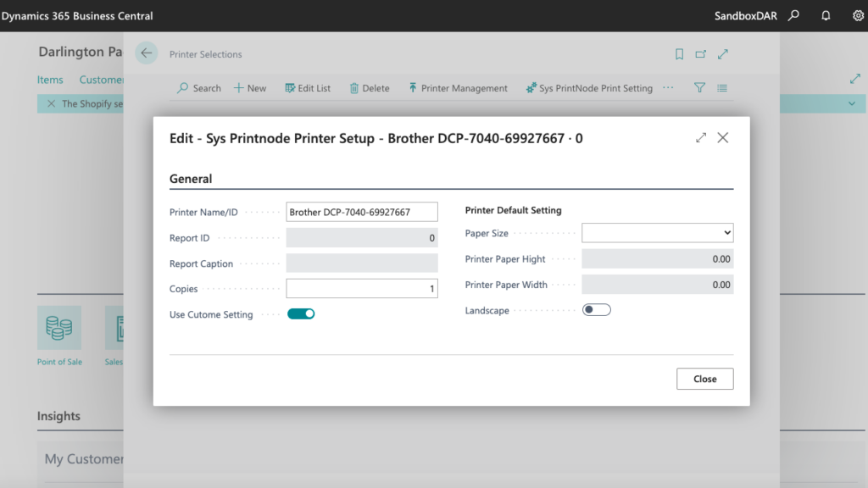
Task: Click the General section heading
Action: [191, 179]
